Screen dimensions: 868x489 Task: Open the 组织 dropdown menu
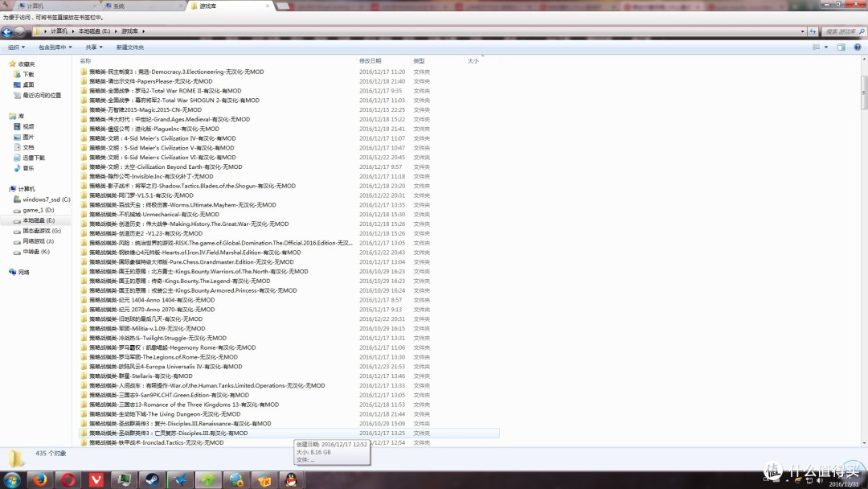[16, 47]
